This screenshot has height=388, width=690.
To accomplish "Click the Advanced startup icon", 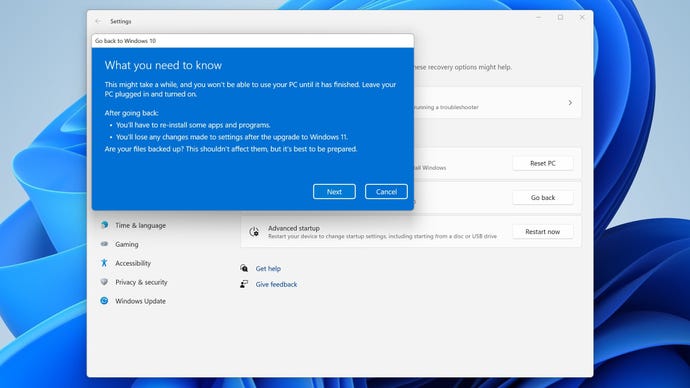I will (x=254, y=232).
